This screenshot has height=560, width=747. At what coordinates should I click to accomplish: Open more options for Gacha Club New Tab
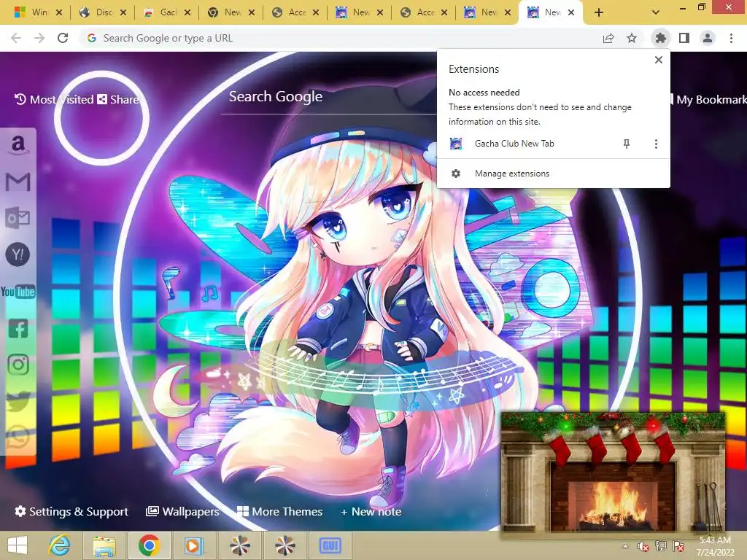click(656, 144)
